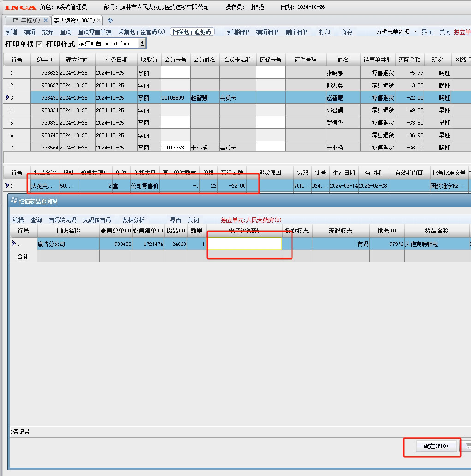Click the 扫描药品追溯码 dialog title icon
Viewport: 471px width, 476px height.
pos(14,202)
